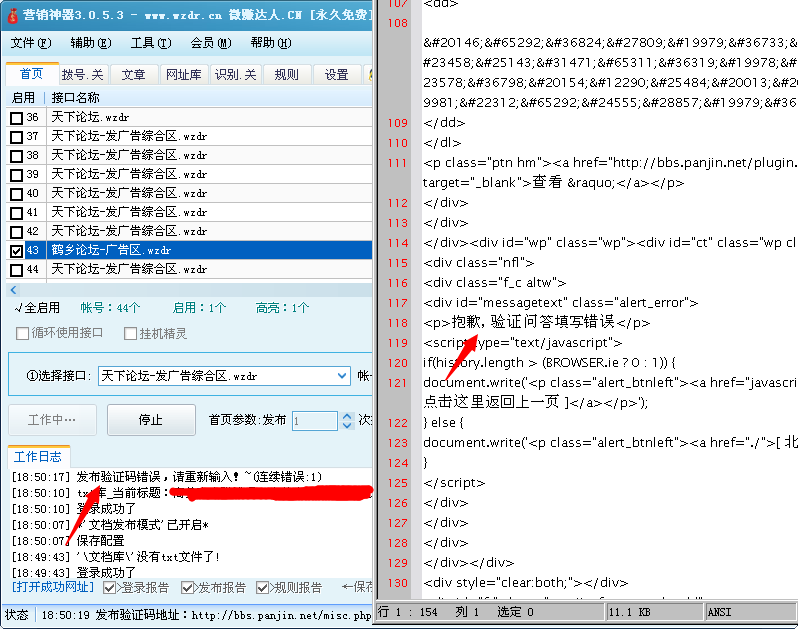798x629 pixels.
Task: Enable checkbox for interface row 37
Action: pyautogui.click(x=16, y=137)
